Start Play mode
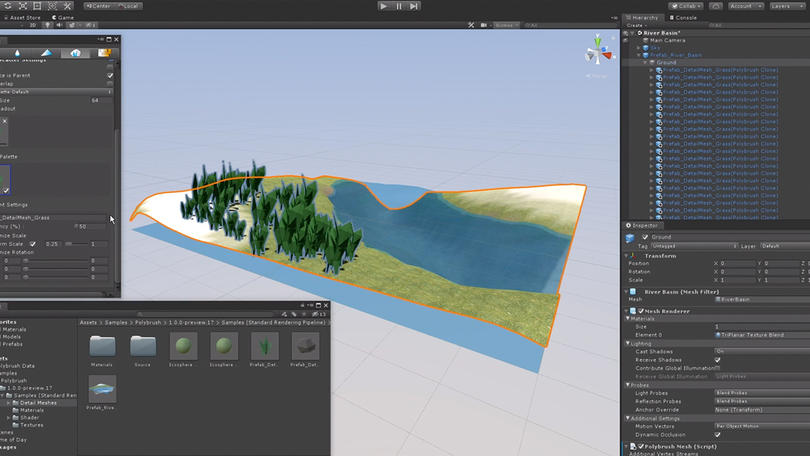 (x=383, y=6)
